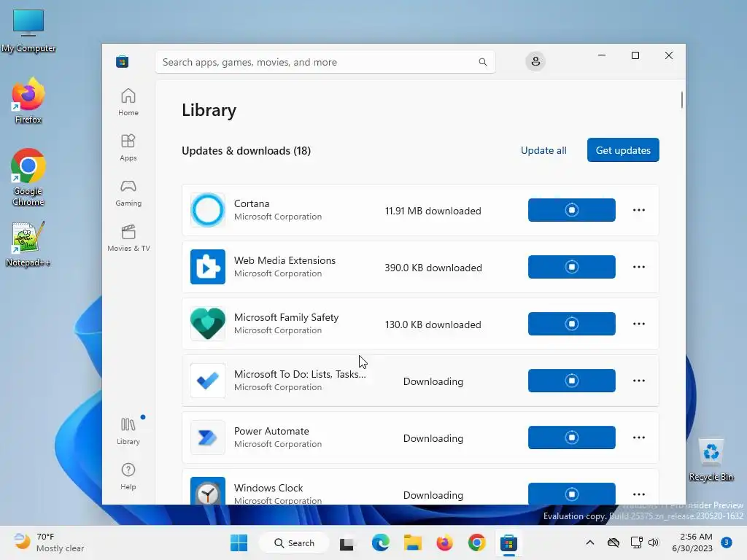Open the Library section in sidebar

[128, 431]
